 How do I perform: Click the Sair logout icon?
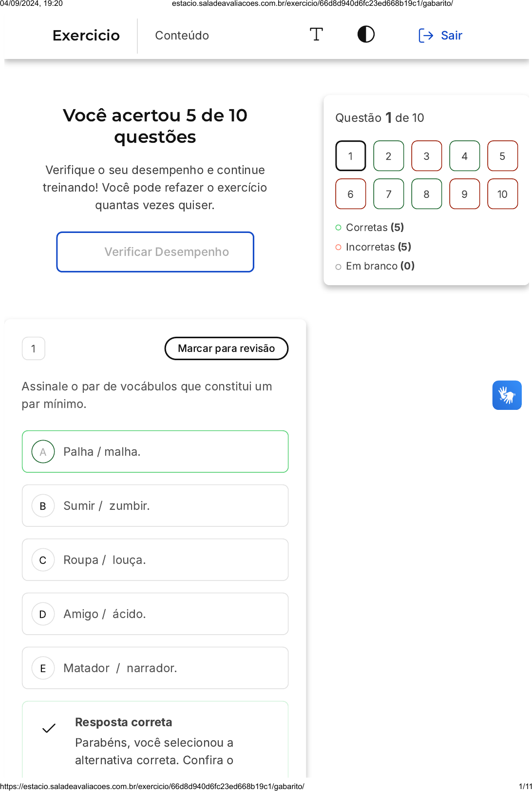(426, 36)
